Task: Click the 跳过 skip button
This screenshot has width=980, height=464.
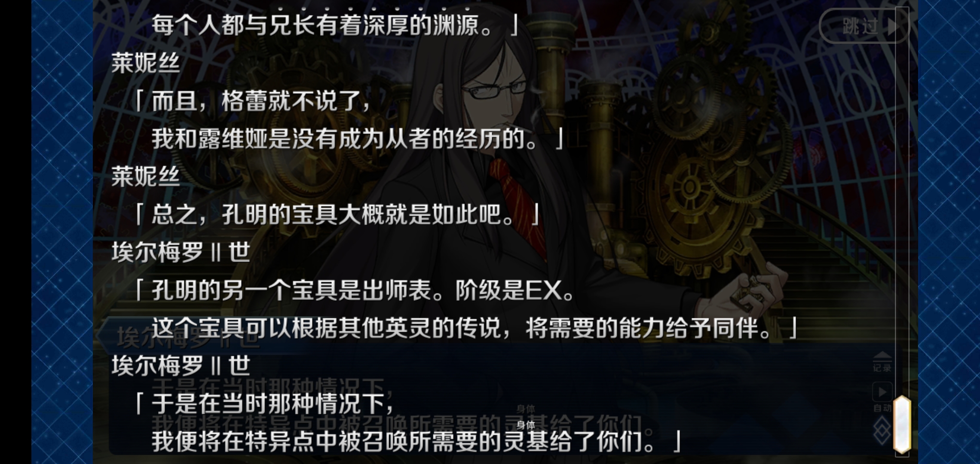Action: [x=864, y=27]
